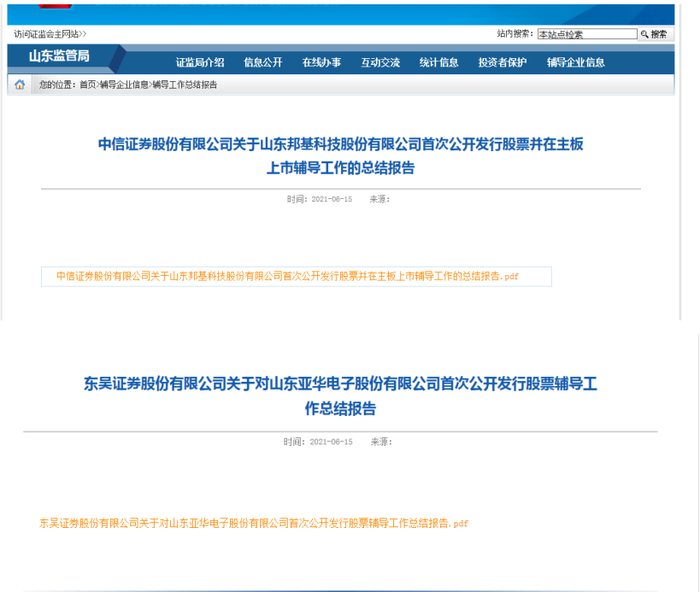Select 统计信息 in the navigation bar
700x592 pixels.
[438, 62]
